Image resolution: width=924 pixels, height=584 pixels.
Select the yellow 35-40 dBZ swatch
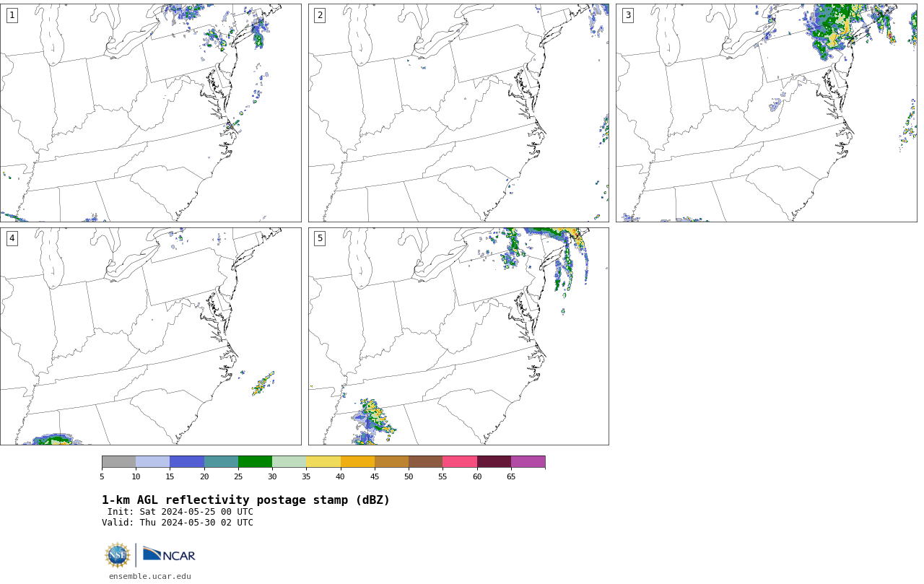point(323,462)
